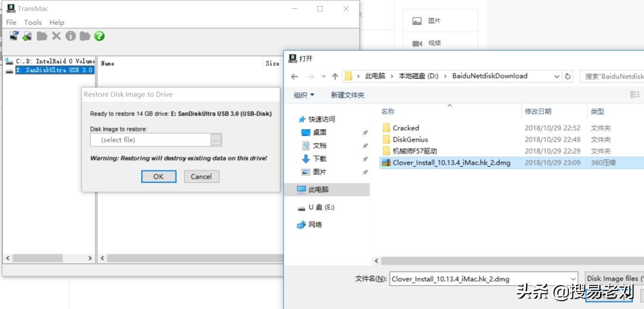Click the back arrow in the Open dialog

pos(294,76)
